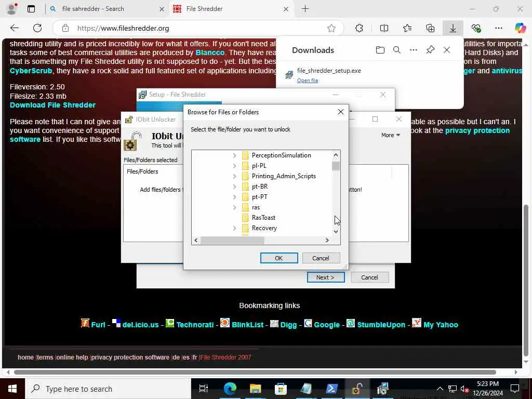This screenshot has width=532, height=399.
Task: Select the pt-BR folder
Action: point(260,187)
